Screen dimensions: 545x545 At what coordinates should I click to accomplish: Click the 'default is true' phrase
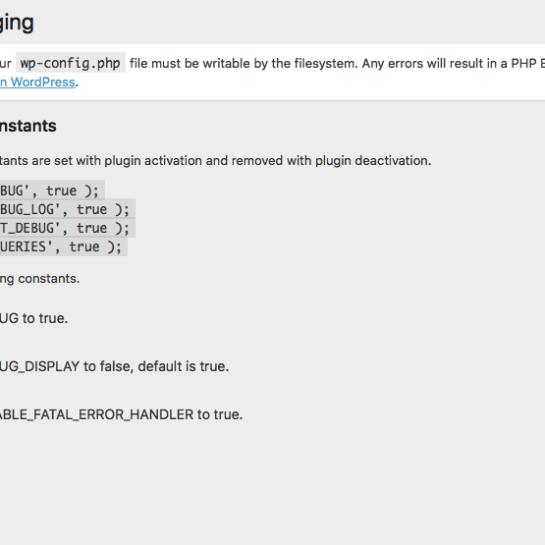pos(183,366)
